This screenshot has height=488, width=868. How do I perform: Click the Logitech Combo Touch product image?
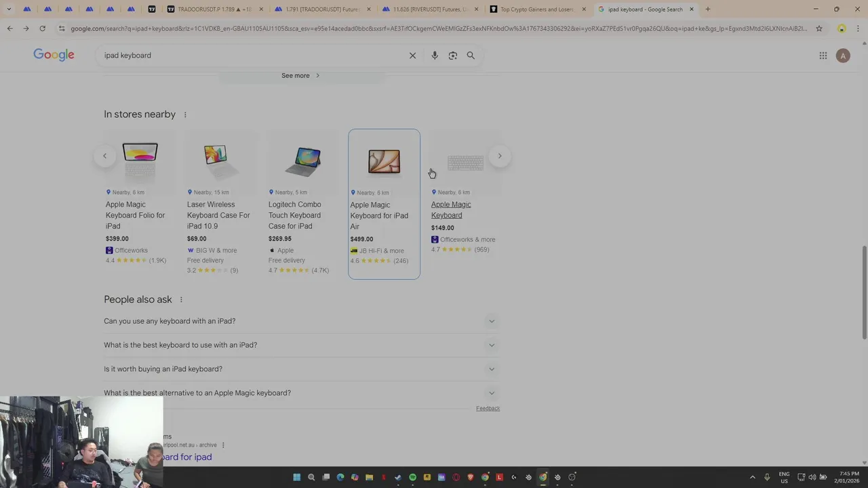[x=302, y=161]
